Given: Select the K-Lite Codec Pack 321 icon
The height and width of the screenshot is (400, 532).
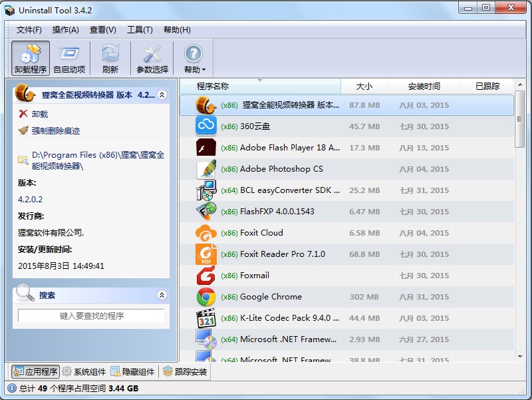Looking at the screenshot, I should coord(206,318).
